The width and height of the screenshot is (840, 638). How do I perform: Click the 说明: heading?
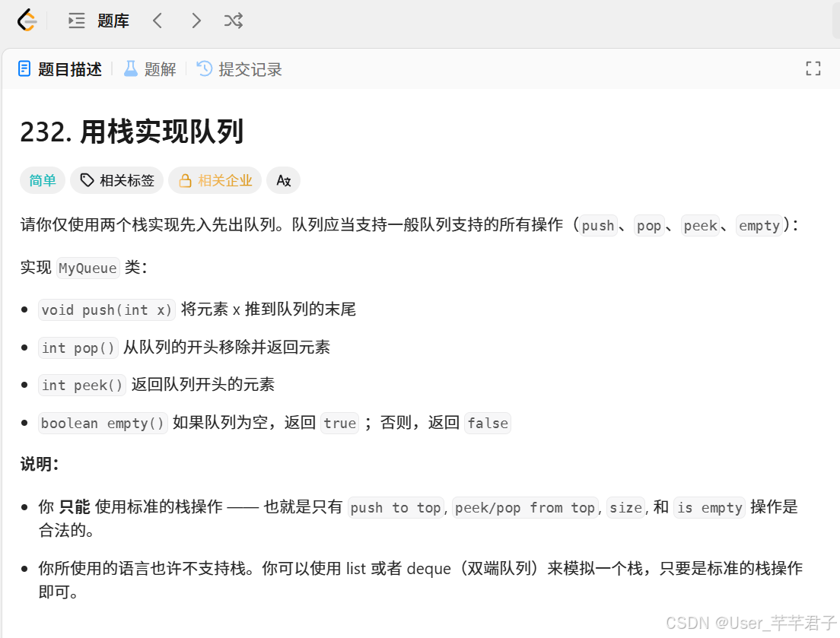[x=40, y=464]
